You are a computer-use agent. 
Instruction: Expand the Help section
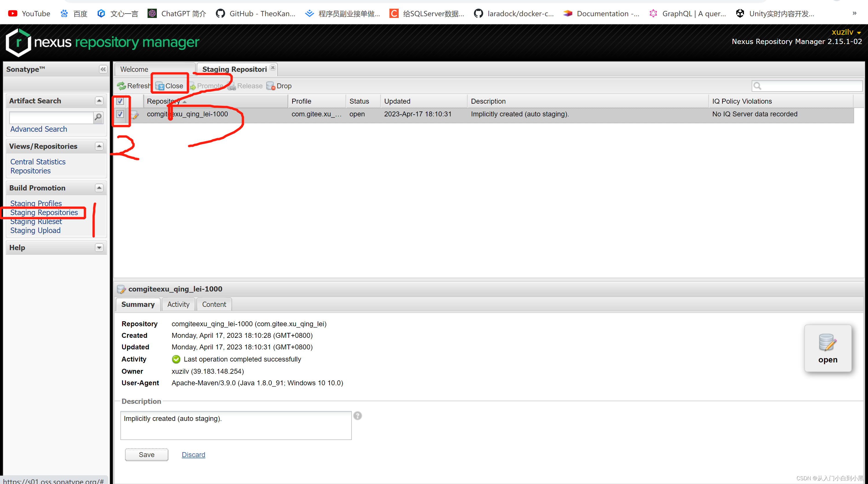(x=99, y=247)
